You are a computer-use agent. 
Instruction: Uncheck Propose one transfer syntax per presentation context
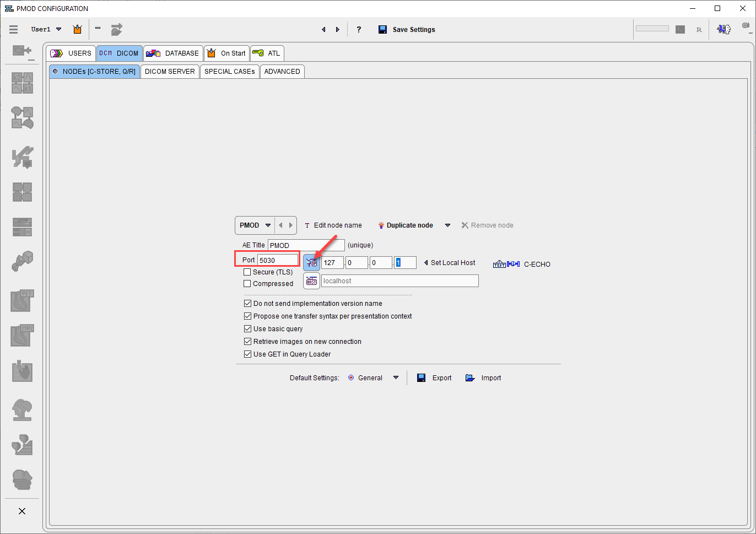247,316
